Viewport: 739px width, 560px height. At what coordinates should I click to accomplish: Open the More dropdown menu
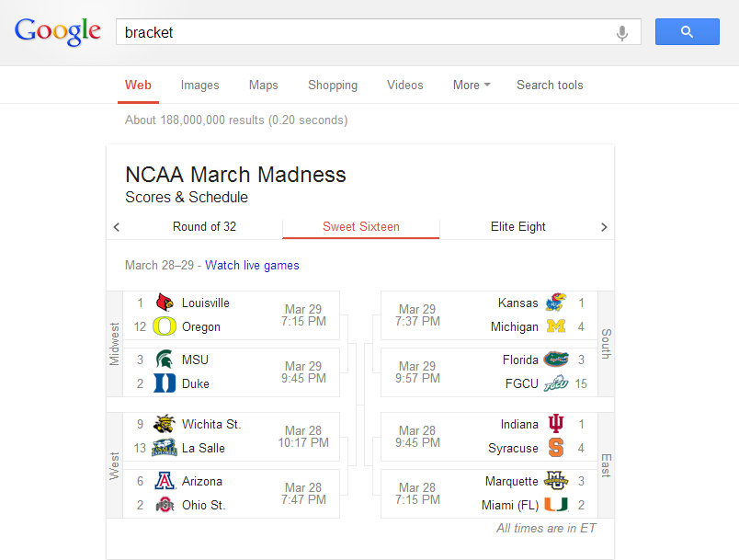(x=472, y=85)
